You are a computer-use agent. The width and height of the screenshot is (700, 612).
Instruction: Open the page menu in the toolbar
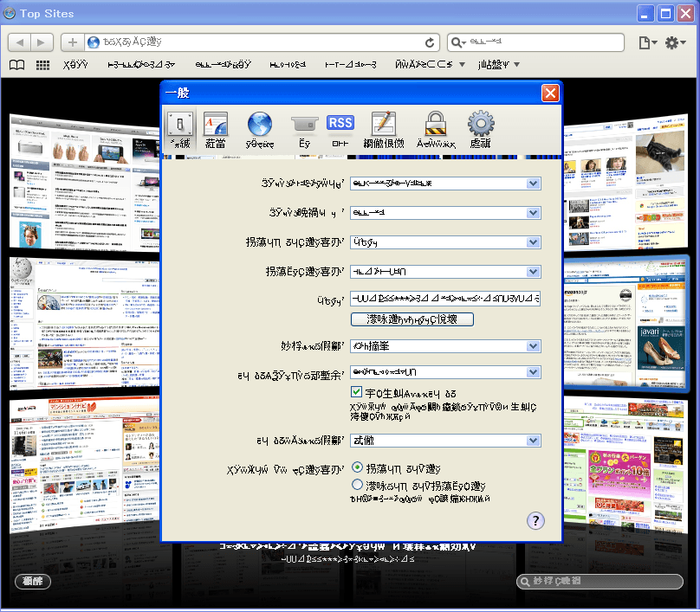(646, 42)
